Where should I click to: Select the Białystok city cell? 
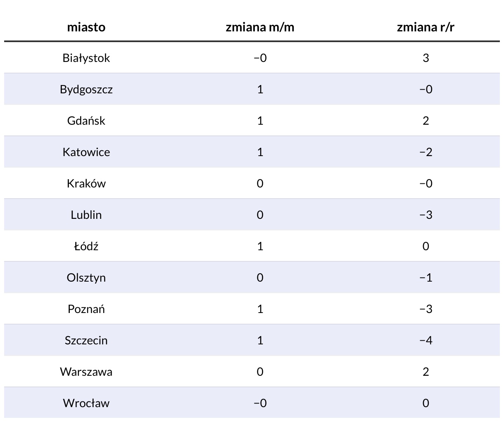(x=86, y=58)
